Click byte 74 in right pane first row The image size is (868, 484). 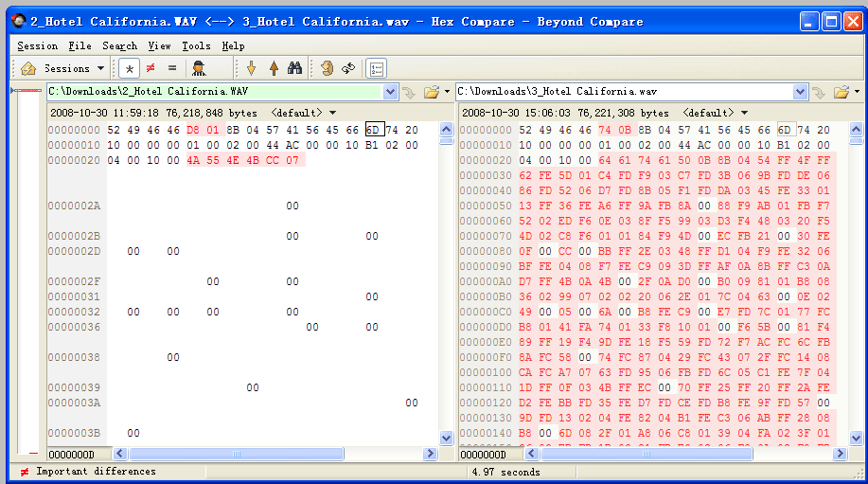[605, 130]
